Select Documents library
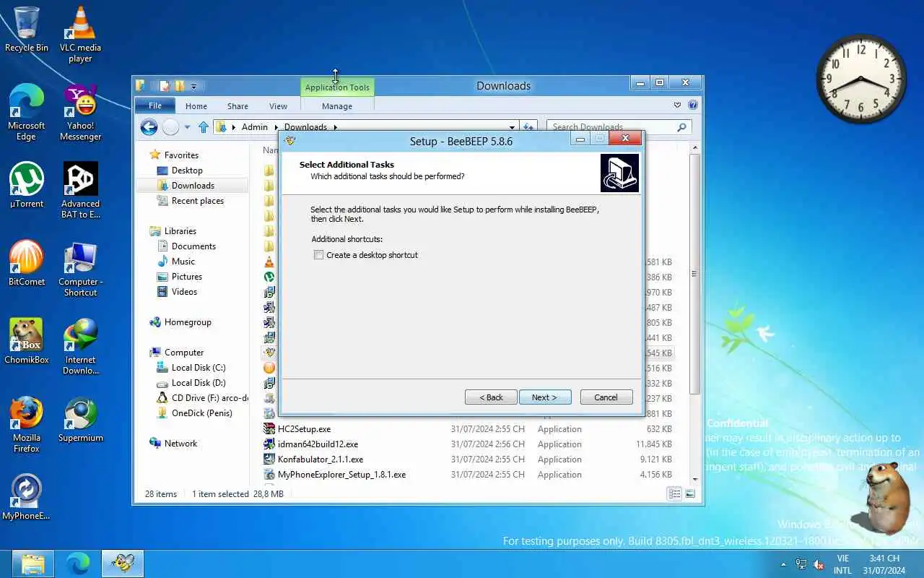 pyautogui.click(x=193, y=246)
